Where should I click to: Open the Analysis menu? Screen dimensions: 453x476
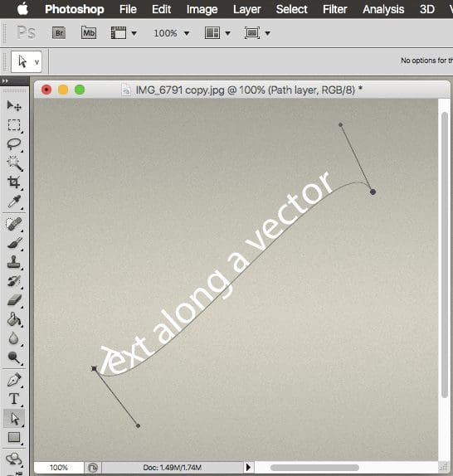[383, 9]
